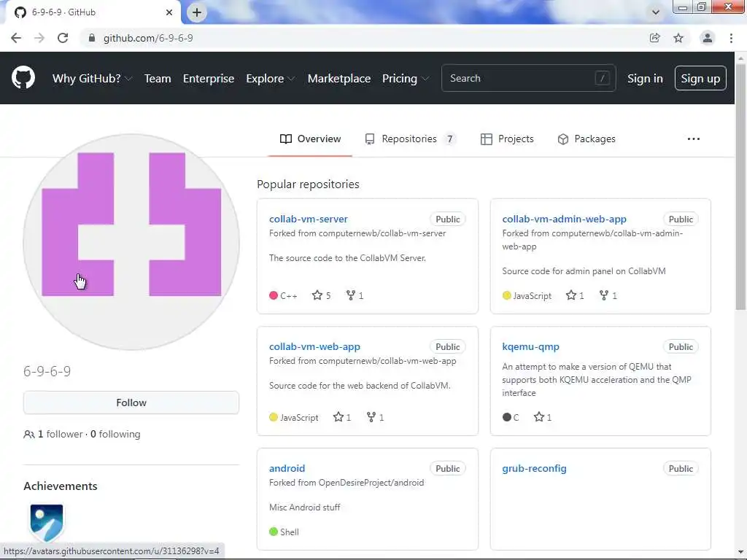The height and width of the screenshot is (560, 747).
Task: Expand the Pricing dropdown
Action: tap(405, 79)
